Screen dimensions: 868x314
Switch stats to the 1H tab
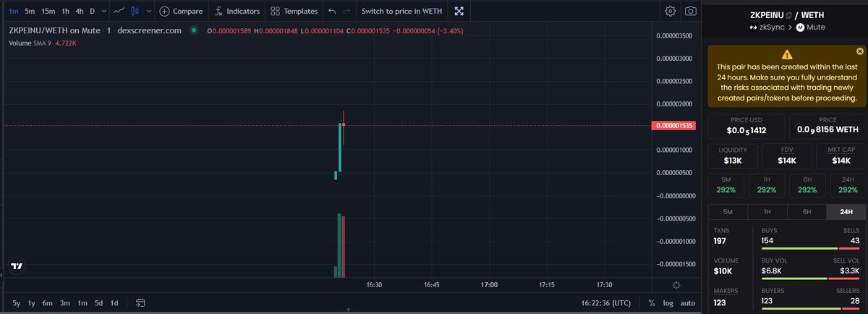coord(767,212)
